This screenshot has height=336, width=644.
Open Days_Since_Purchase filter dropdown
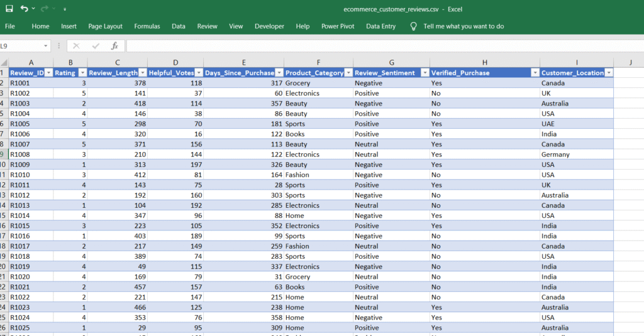coord(279,73)
